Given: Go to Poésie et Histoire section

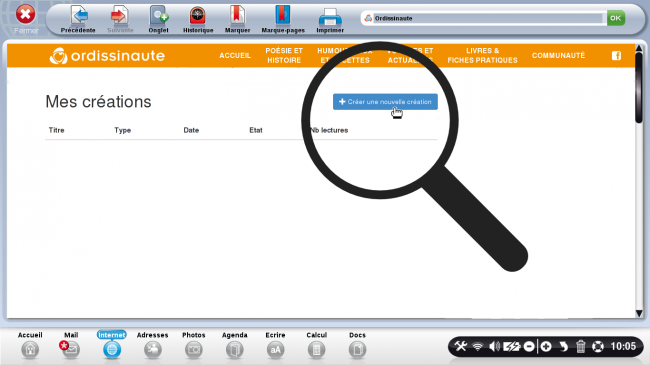Looking at the screenshot, I should coord(284,56).
